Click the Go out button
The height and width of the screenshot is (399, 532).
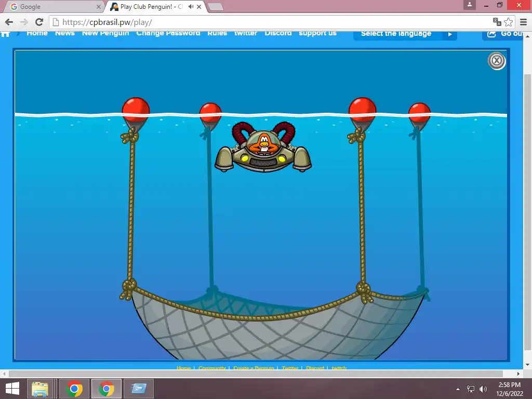(503, 34)
